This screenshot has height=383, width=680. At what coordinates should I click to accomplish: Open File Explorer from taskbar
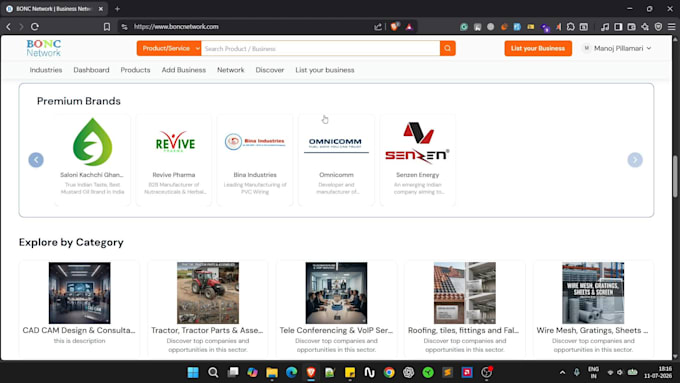(272, 372)
